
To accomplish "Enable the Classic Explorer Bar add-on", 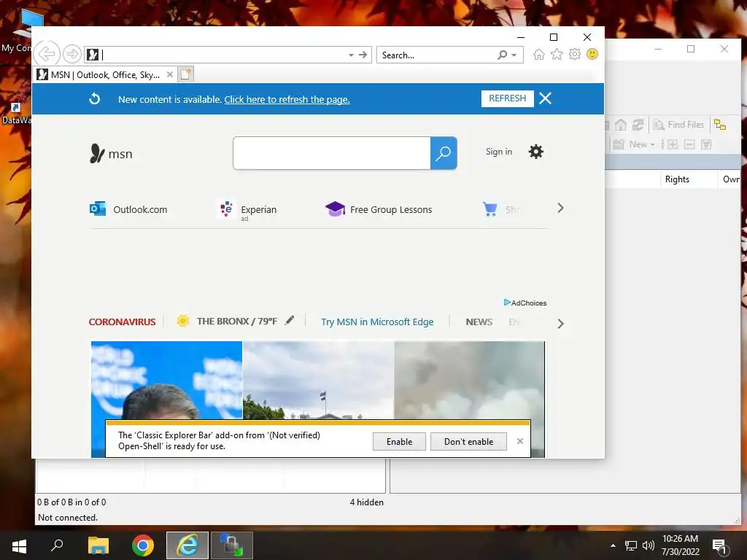I will tap(399, 441).
